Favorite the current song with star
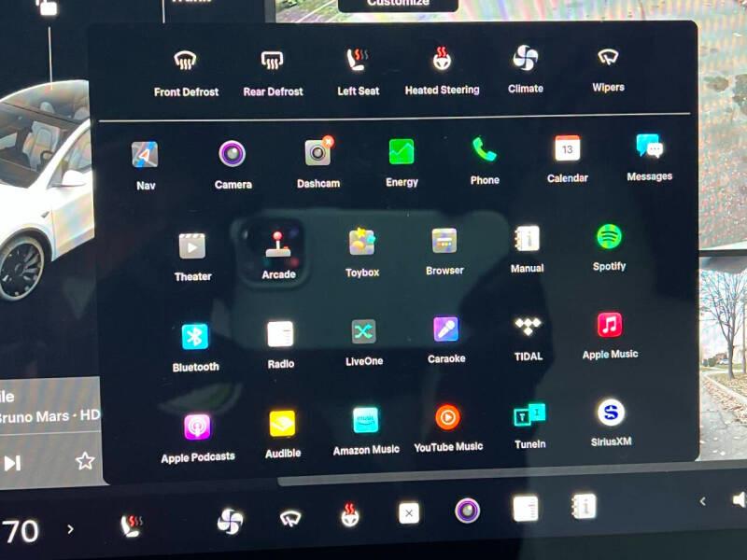This screenshot has height=560, width=747. tap(85, 461)
